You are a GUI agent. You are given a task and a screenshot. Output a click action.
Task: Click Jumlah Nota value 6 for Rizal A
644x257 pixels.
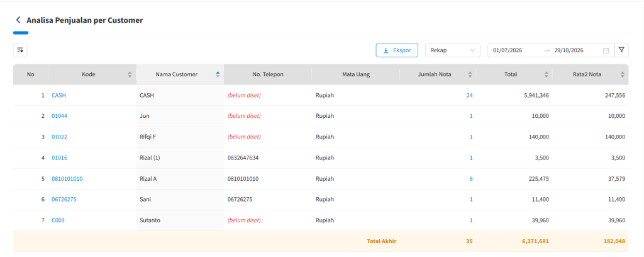471,179
